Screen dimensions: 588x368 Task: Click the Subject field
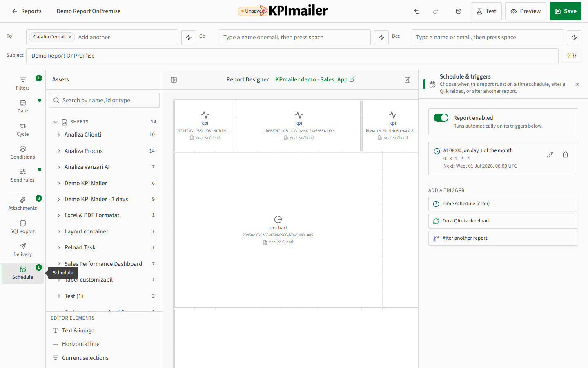(x=292, y=56)
